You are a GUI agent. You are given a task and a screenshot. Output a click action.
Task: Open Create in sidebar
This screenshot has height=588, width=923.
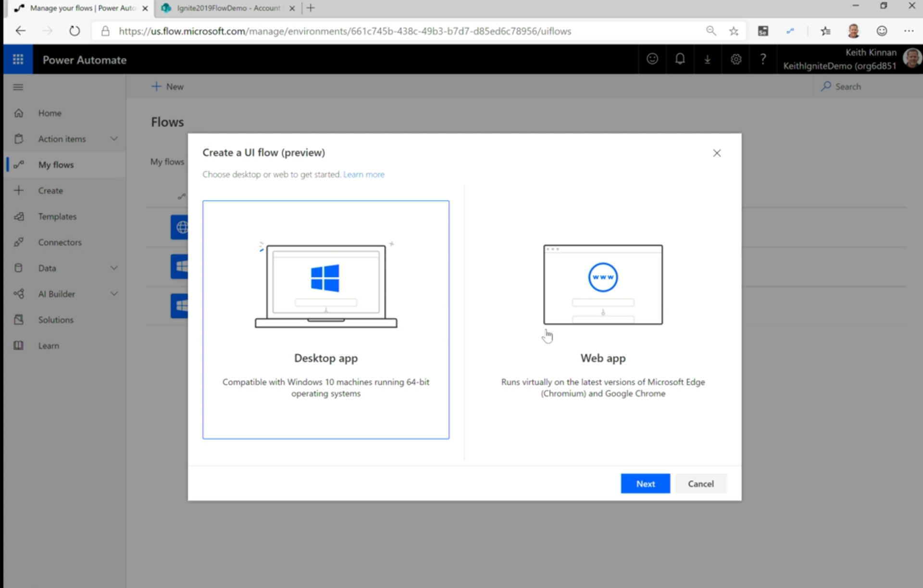pyautogui.click(x=50, y=191)
